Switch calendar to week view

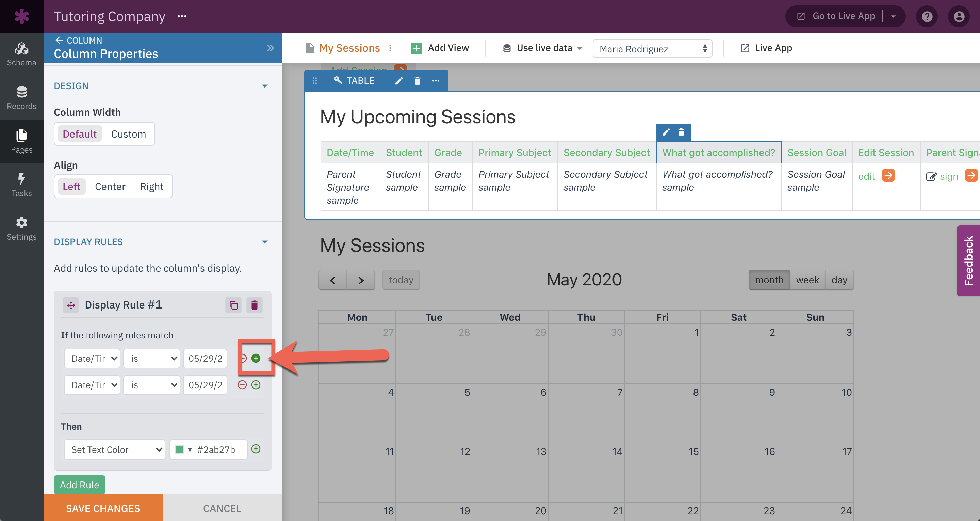(x=807, y=280)
